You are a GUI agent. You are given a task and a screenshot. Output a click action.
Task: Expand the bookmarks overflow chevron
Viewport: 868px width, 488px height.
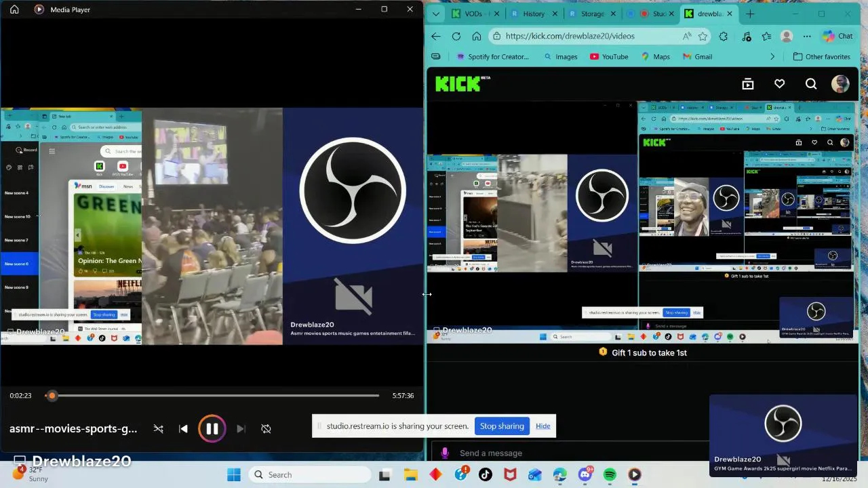(x=772, y=57)
